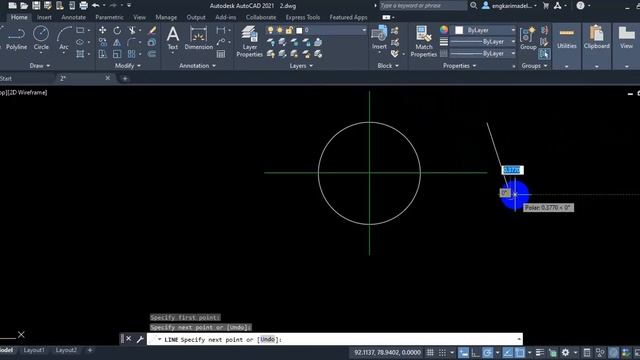The width and height of the screenshot is (640, 360).
Task: Click the Plot printer icon
Action: click(x=83, y=5)
